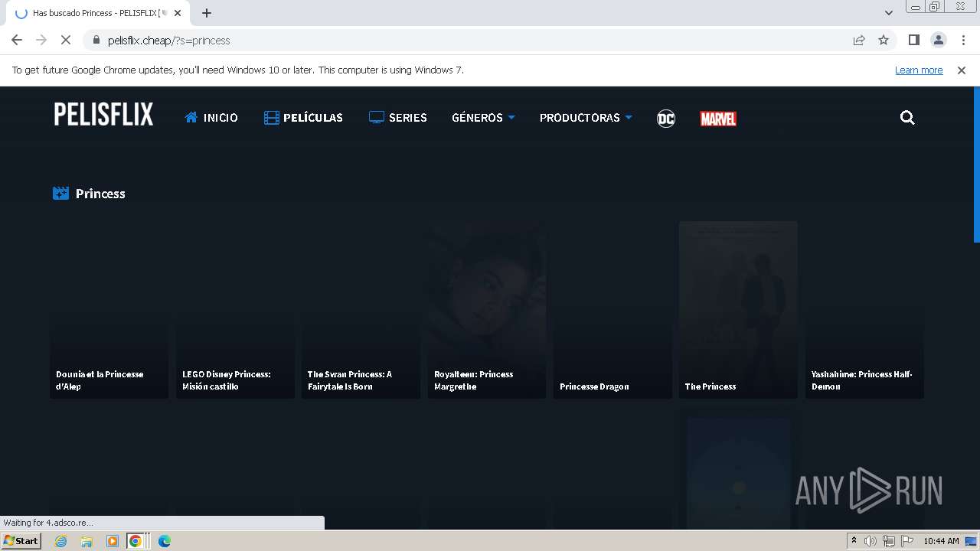Open The Princess movie poster
The height and width of the screenshot is (551, 980).
[x=738, y=310]
